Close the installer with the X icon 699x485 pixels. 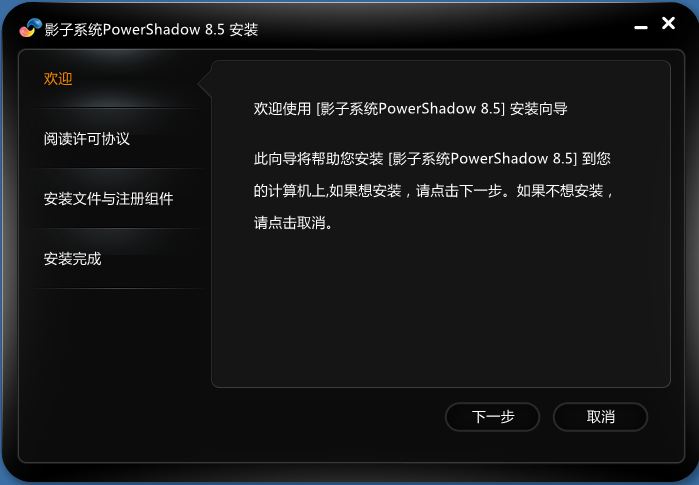tap(668, 23)
